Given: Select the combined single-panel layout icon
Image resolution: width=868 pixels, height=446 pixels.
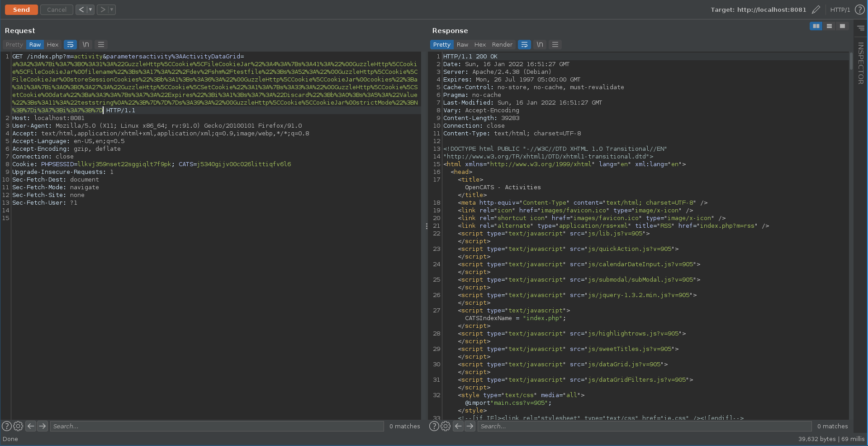Looking at the screenshot, I should click(x=842, y=26).
